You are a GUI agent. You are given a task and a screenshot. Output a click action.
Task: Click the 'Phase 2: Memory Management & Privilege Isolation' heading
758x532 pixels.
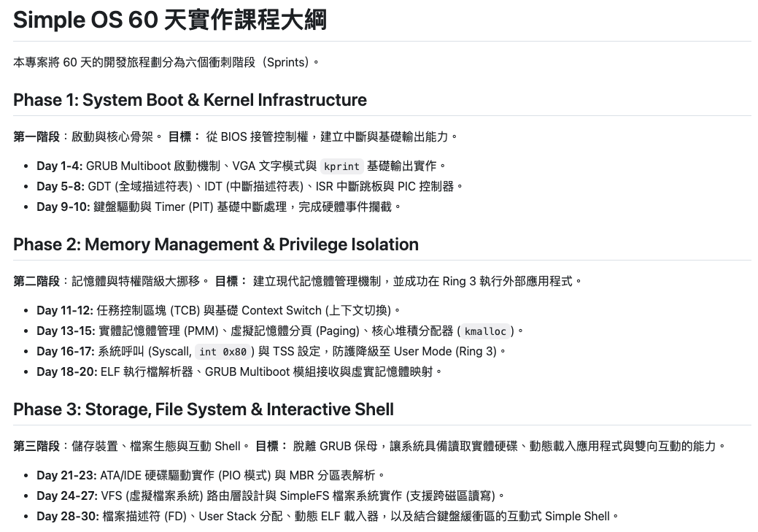coord(216,244)
